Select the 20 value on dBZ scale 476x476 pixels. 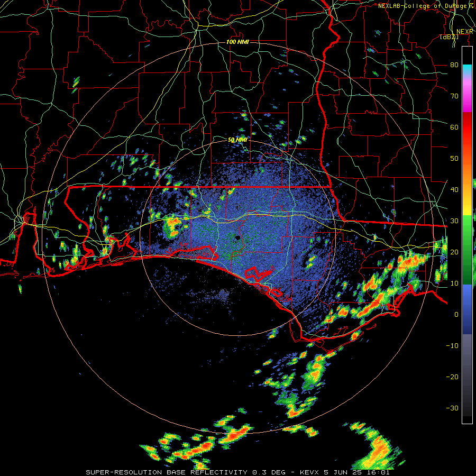pyautogui.click(x=454, y=252)
